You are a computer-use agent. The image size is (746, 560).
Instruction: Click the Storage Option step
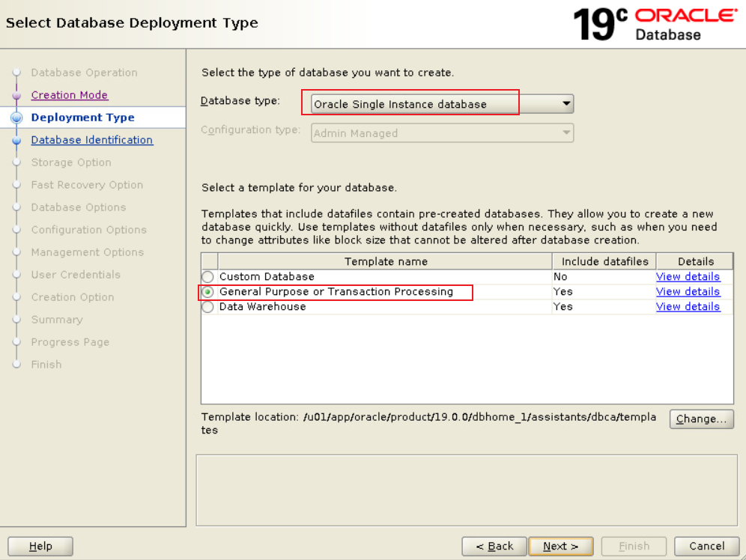(71, 162)
